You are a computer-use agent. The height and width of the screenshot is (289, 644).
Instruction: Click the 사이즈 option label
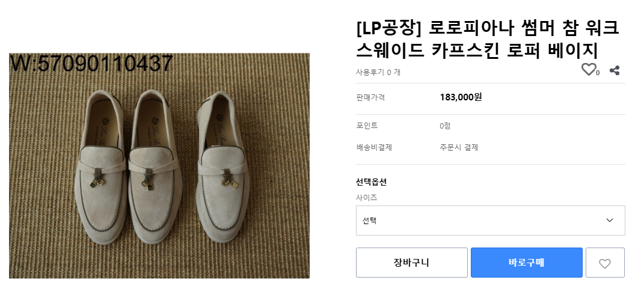367,197
